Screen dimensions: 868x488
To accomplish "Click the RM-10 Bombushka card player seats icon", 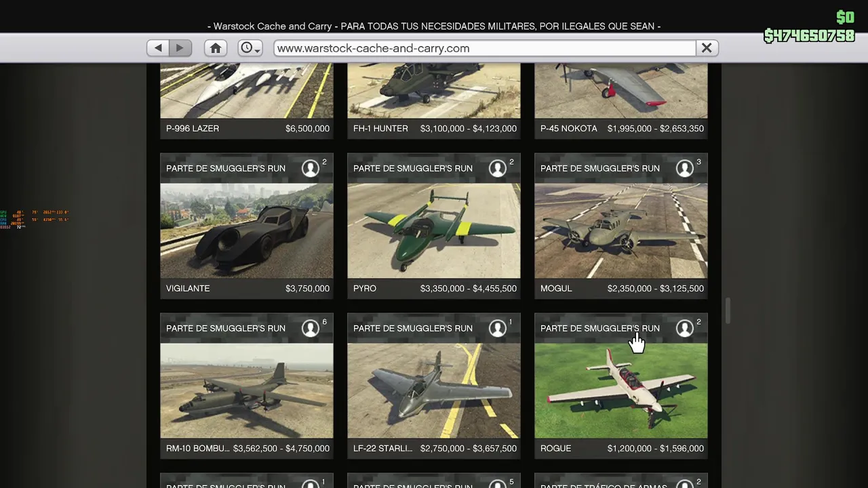I will 311,328.
